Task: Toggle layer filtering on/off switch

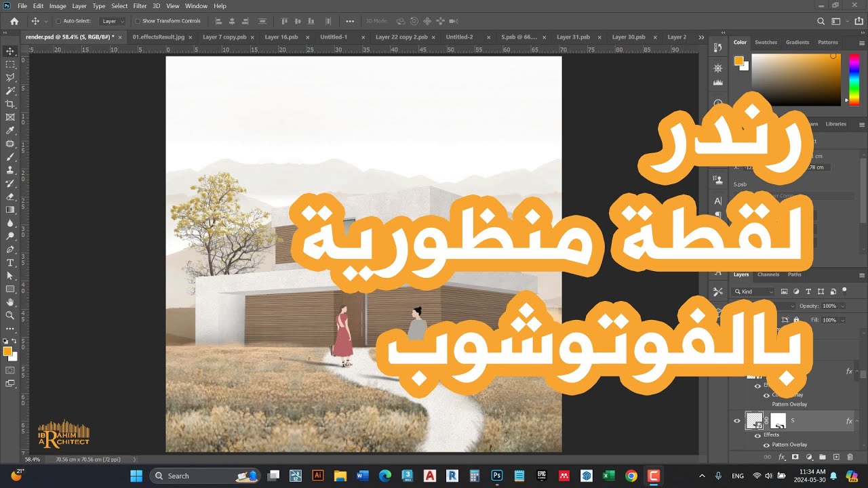Action: click(844, 290)
